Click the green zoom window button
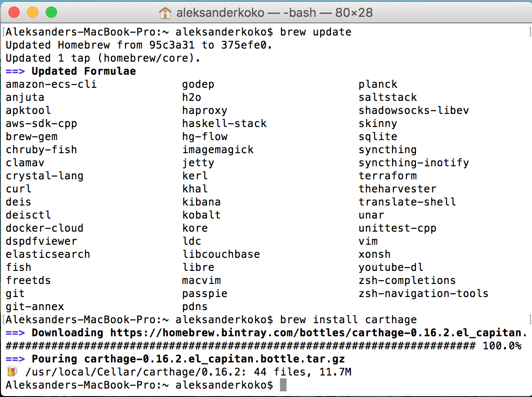The image size is (532, 397). [51, 13]
